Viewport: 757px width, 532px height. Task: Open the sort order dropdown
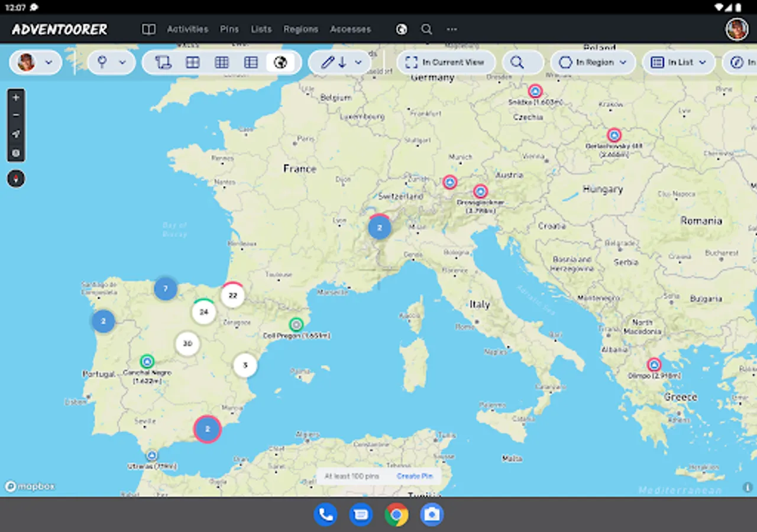pyautogui.click(x=339, y=62)
